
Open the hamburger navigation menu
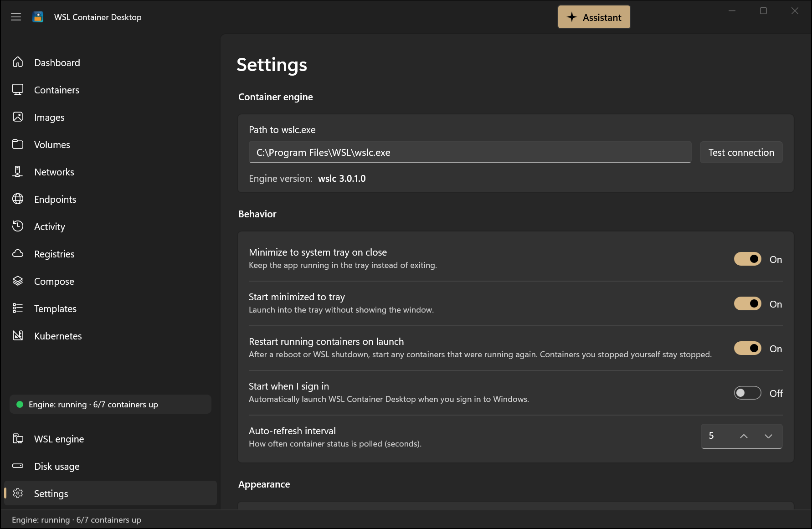(x=16, y=17)
